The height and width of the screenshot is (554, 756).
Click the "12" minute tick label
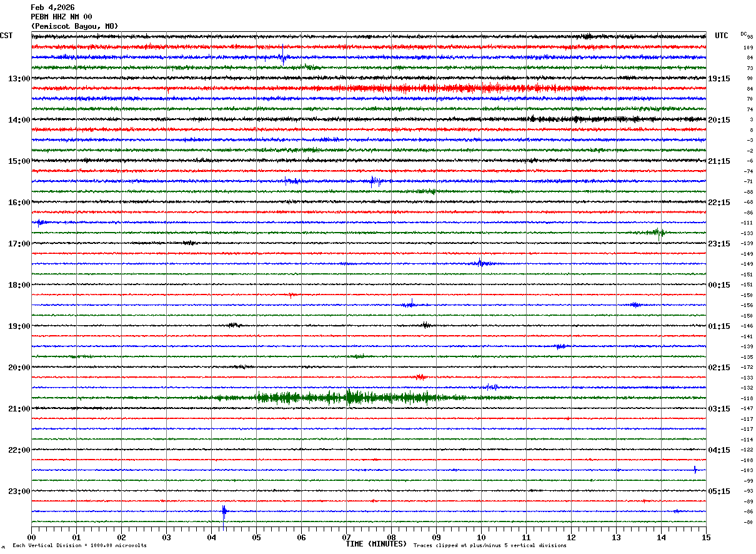pos(571,538)
